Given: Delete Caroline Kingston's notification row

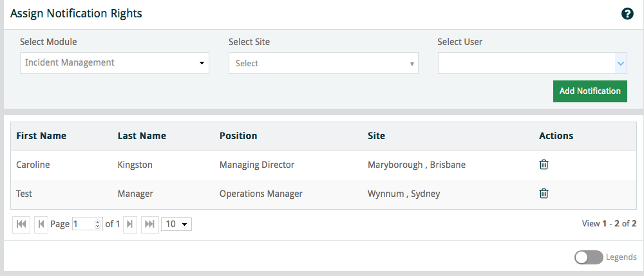Looking at the screenshot, I should click(544, 165).
